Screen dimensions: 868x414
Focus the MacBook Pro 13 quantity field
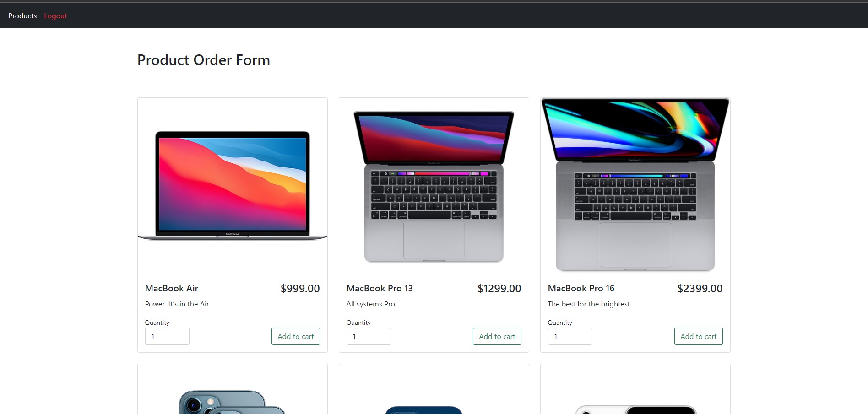click(x=369, y=336)
